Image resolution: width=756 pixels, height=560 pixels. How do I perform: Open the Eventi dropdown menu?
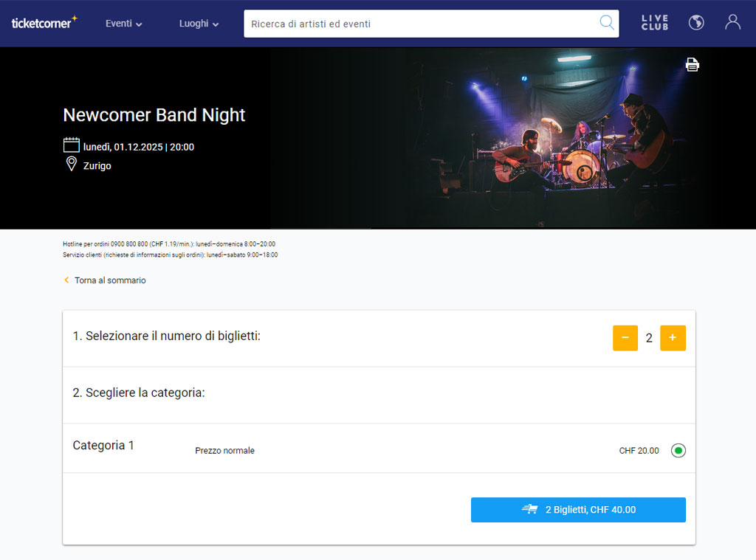coord(123,24)
